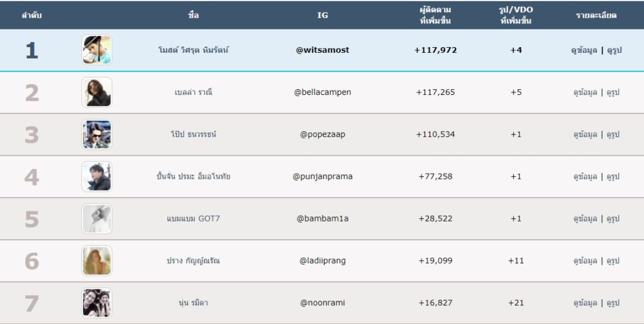
Task: Click bellacampen avatar photo in row 2
Action: click(x=96, y=92)
